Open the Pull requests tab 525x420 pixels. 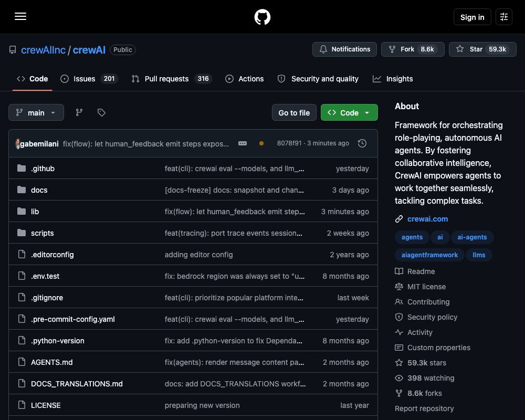point(172,79)
